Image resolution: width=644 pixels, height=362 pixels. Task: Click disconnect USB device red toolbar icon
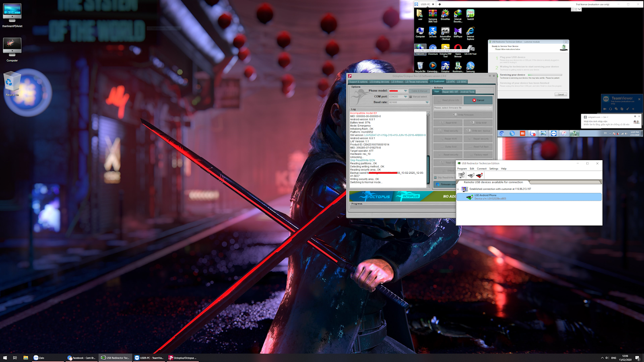(479, 175)
